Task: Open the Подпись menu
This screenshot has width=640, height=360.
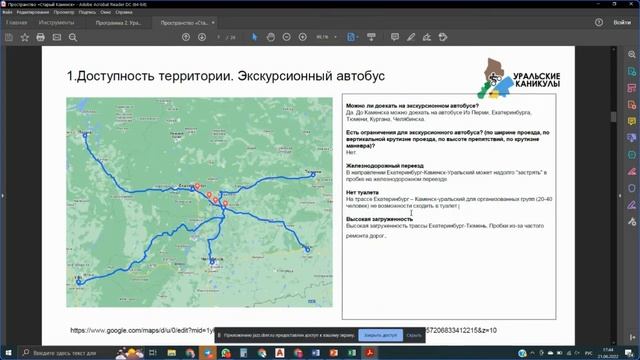Action: [x=87, y=12]
